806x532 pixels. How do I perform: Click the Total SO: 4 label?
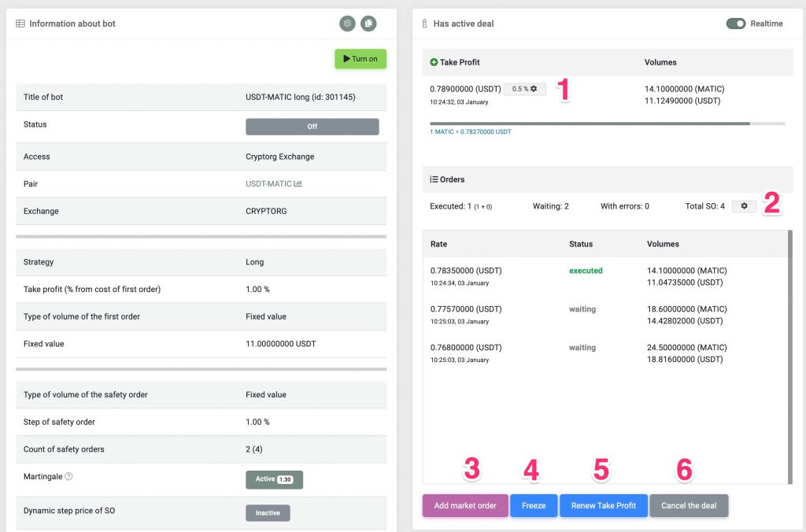pyautogui.click(x=704, y=206)
